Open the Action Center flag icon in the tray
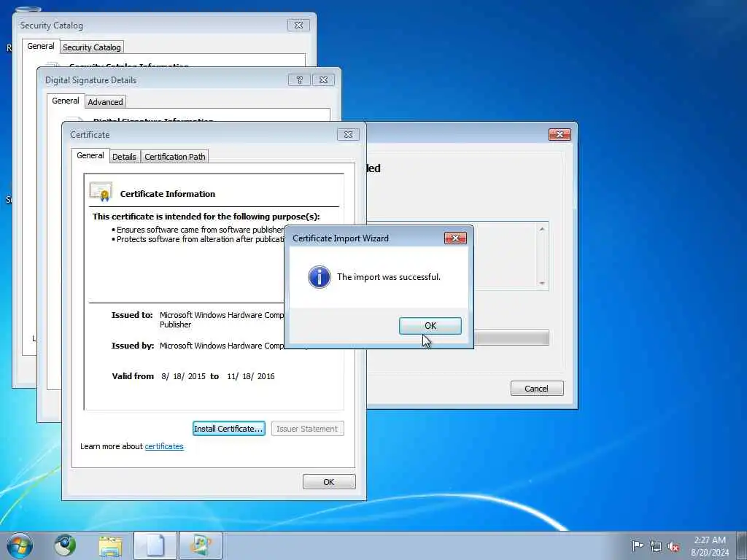747x560 pixels. pyautogui.click(x=637, y=545)
